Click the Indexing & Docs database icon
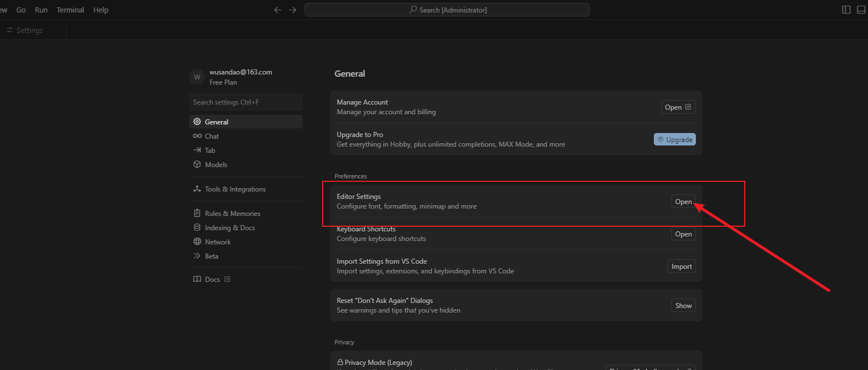This screenshot has width=868, height=370. [x=197, y=227]
